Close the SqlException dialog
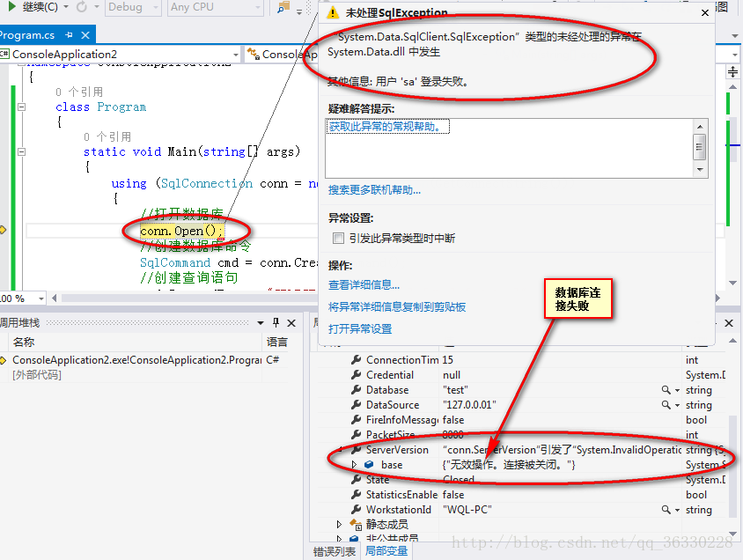 (704, 13)
